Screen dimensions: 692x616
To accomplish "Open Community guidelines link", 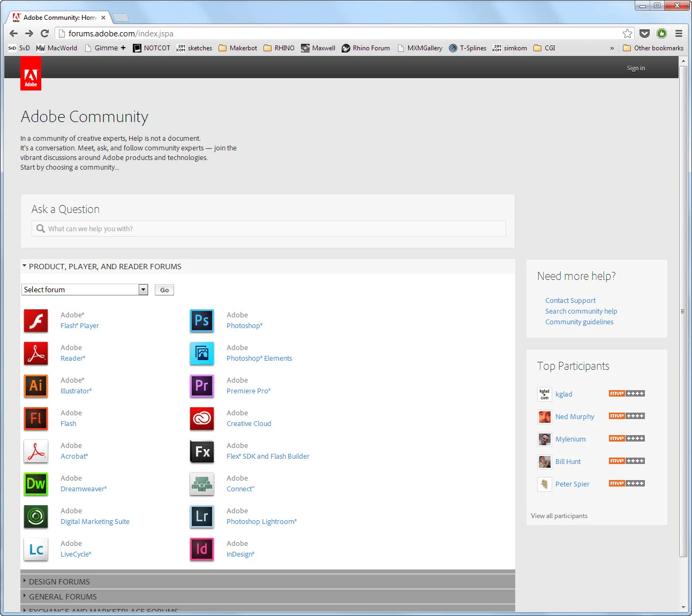I will 580,322.
